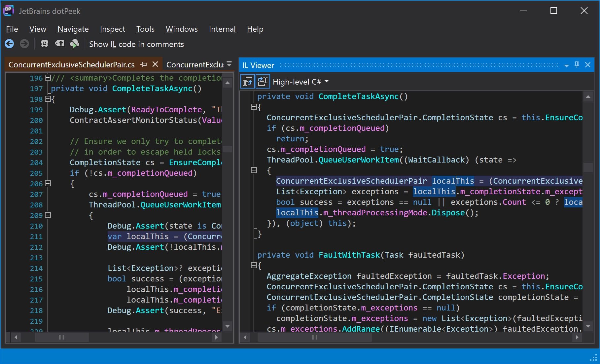The image size is (600, 364).
Task: Click 'var localThis' on line 211
Action: click(x=138, y=237)
